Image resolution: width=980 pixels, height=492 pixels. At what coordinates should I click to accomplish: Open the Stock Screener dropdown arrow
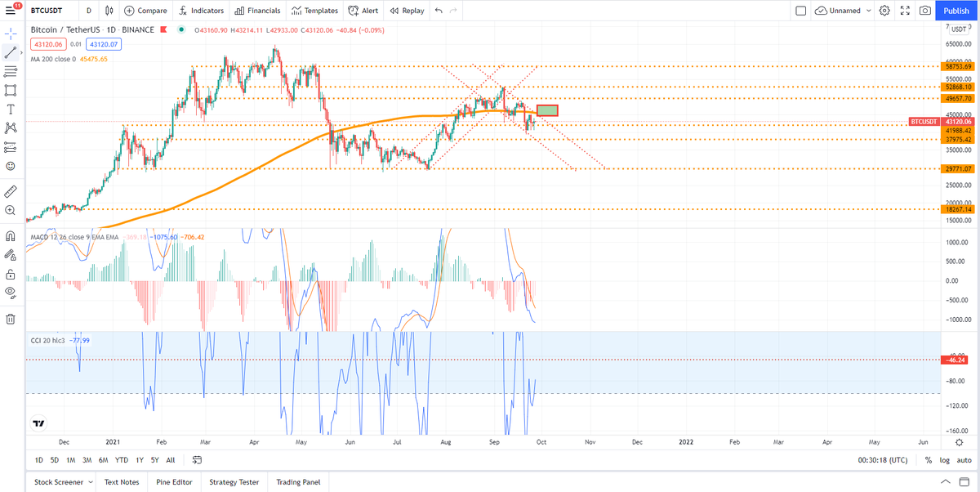pos(89,482)
